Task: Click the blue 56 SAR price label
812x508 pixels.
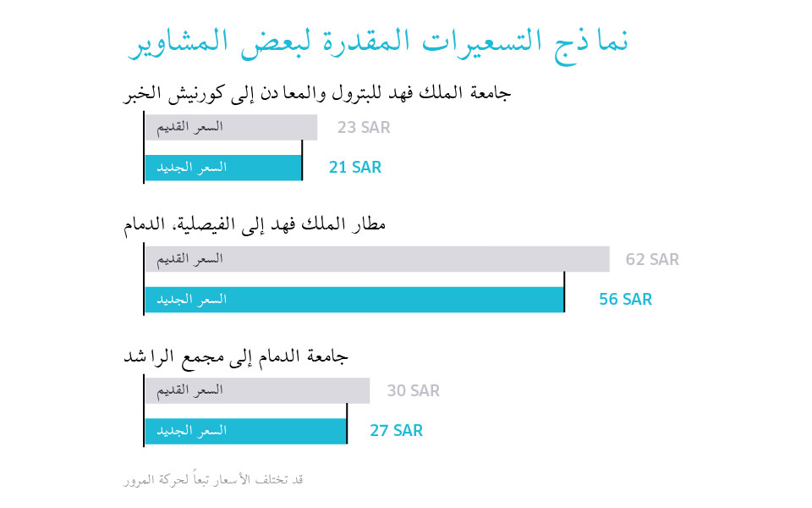Action: [x=625, y=300]
